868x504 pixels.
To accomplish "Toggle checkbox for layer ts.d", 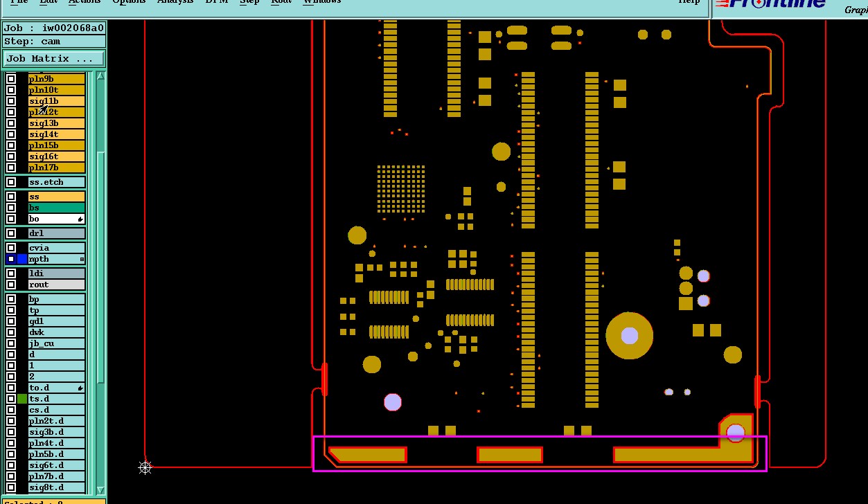I will 11,399.
